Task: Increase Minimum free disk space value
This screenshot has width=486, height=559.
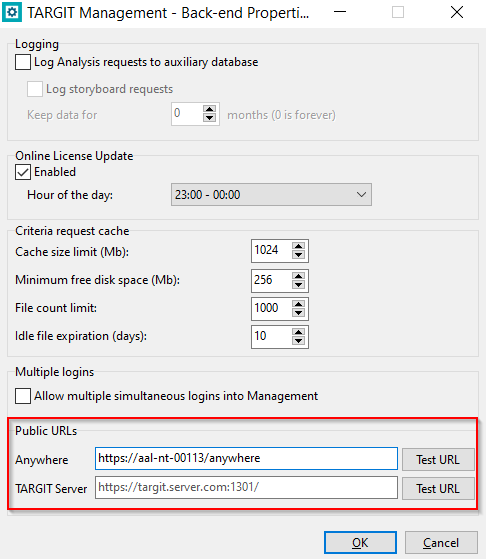Action: [298, 276]
